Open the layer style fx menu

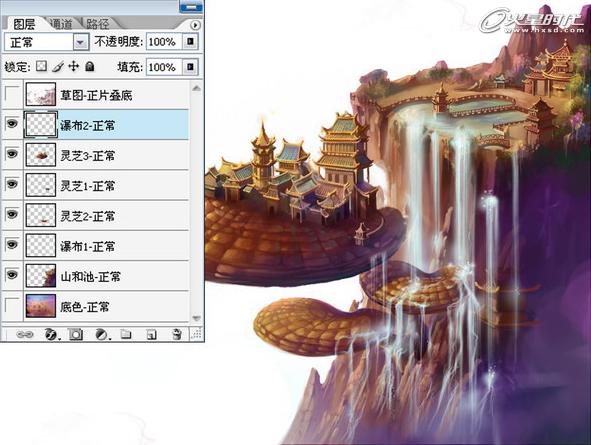(51, 334)
